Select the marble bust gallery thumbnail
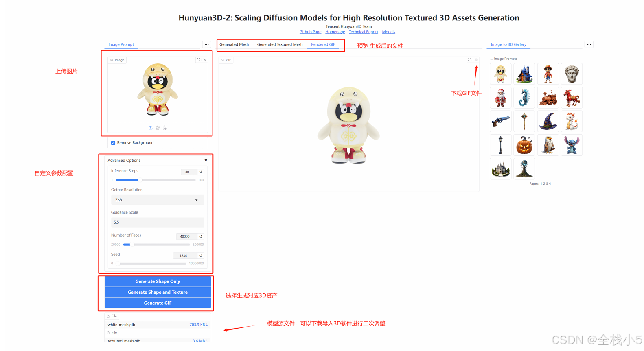This screenshot has height=351, width=644. [572, 74]
